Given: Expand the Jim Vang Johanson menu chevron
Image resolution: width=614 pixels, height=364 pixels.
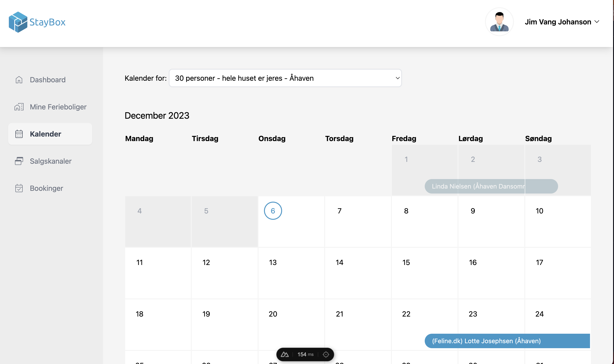Looking at the screenshot, I should [597, 22].
